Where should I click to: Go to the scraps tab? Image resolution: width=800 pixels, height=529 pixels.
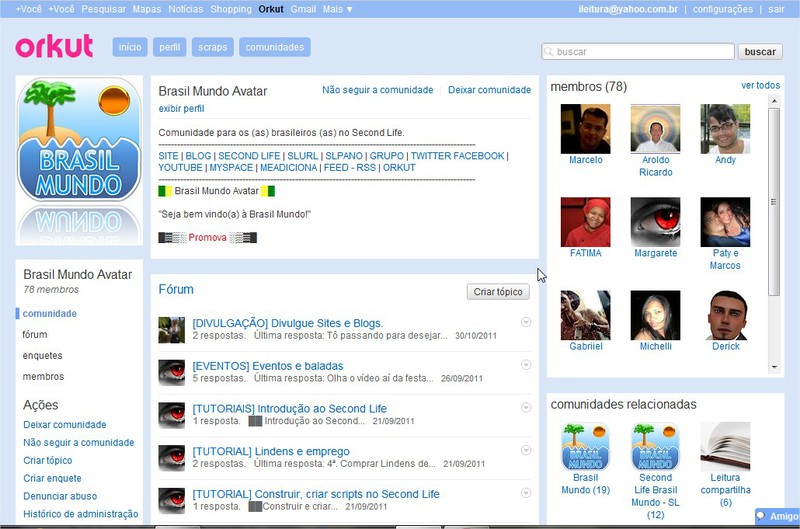tap(213, 47)
